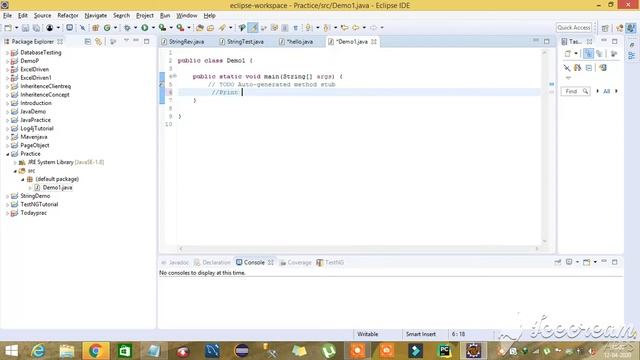
Task: Open the Source menu
Action: click(x=42, y=16)
